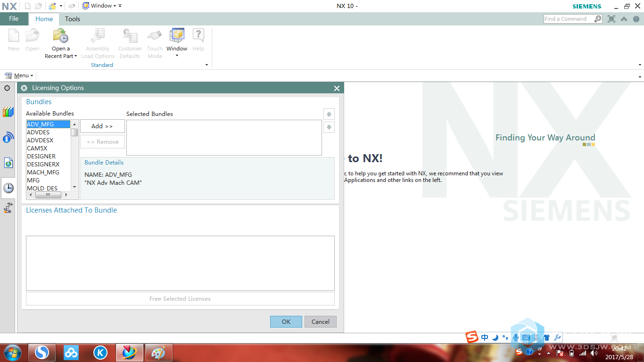Click the Window cube icon in ribbon

[177, 36]
